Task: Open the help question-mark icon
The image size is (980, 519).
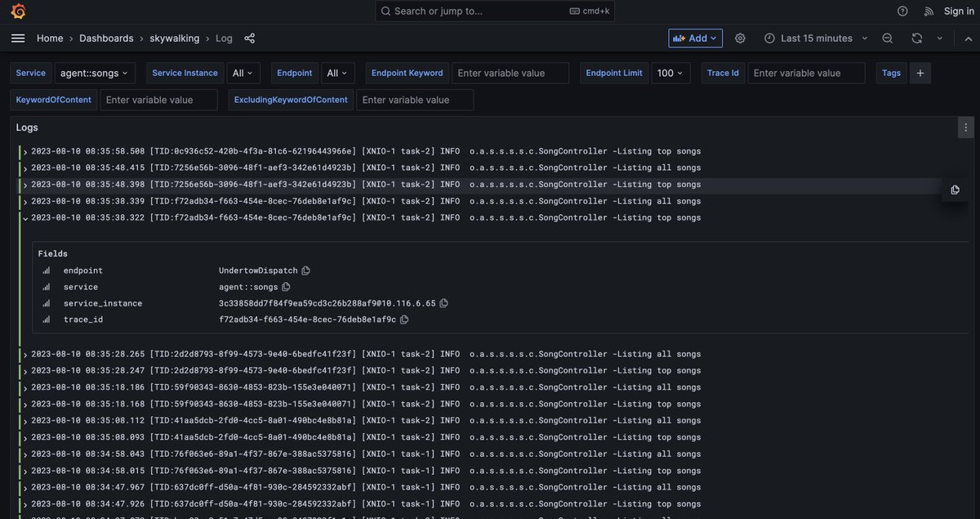Action: 902,11
